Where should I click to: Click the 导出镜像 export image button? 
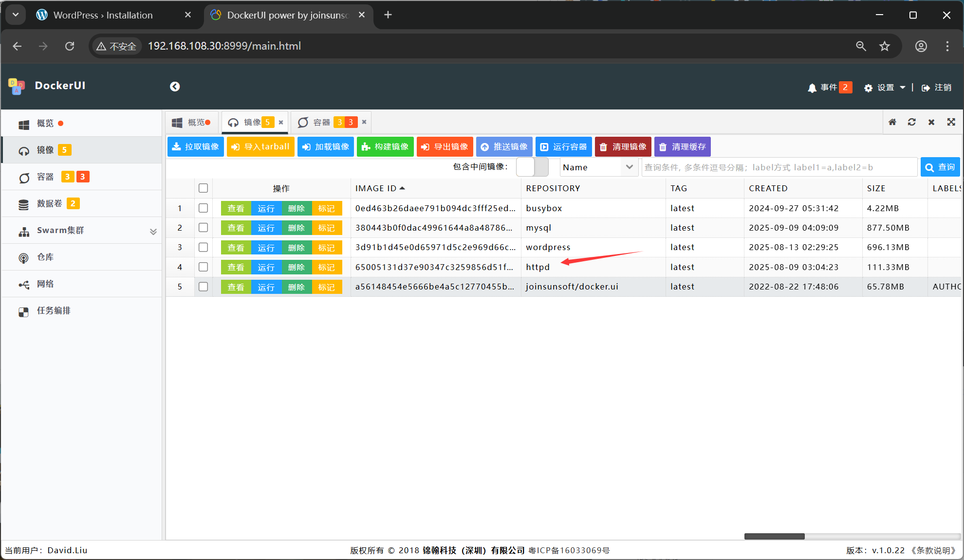click(x=445, y=147)
